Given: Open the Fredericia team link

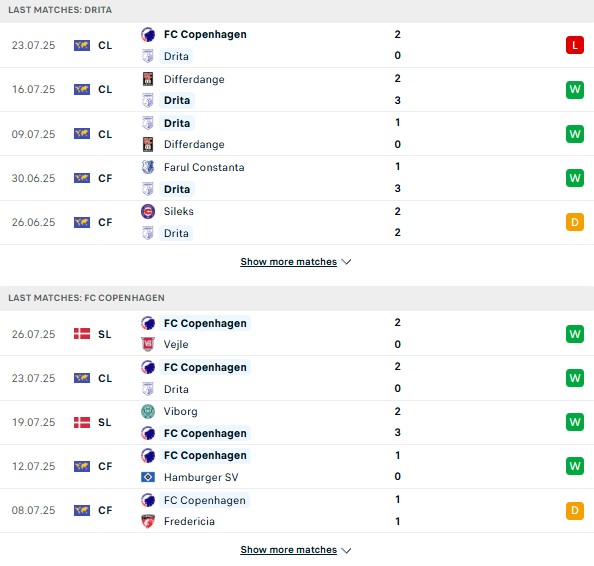Looking at the screenshot, I should [189, 521].
